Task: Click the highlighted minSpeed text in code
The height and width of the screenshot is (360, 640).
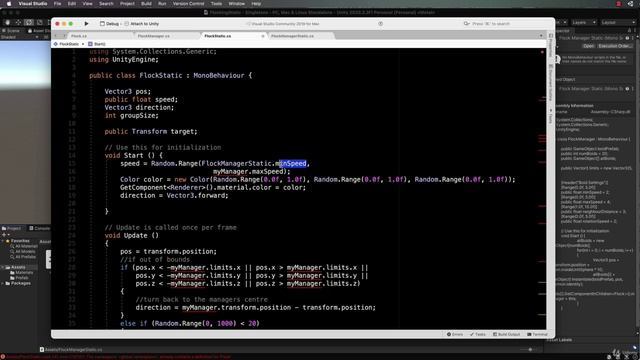Action: (293, 164)
